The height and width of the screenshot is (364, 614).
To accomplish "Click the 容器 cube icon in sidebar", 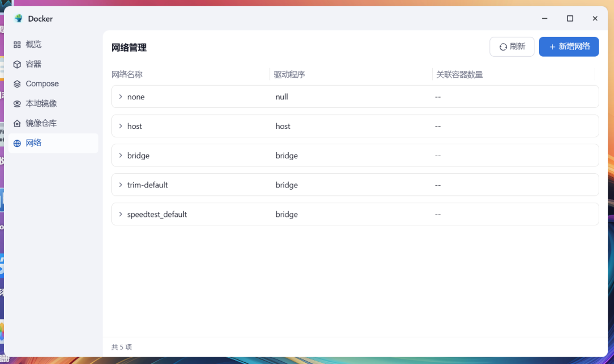I will (x=17, y=64).
